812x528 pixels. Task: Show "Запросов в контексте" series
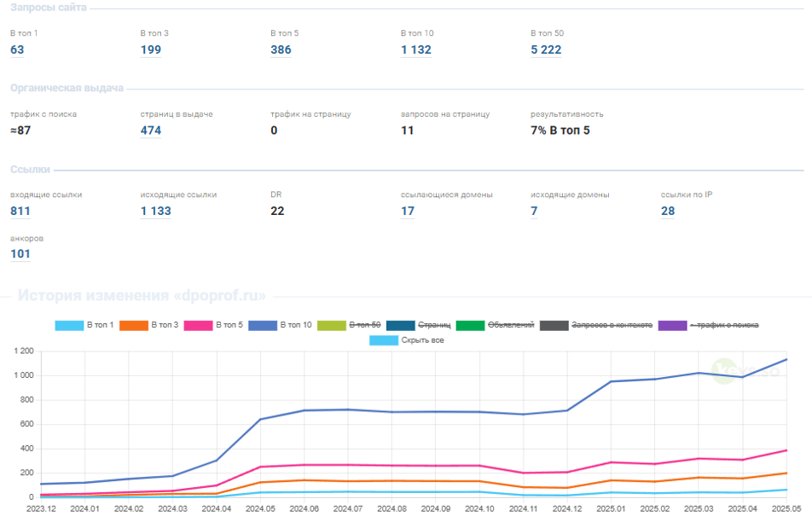pyautogui.click(x=596, y=325)
